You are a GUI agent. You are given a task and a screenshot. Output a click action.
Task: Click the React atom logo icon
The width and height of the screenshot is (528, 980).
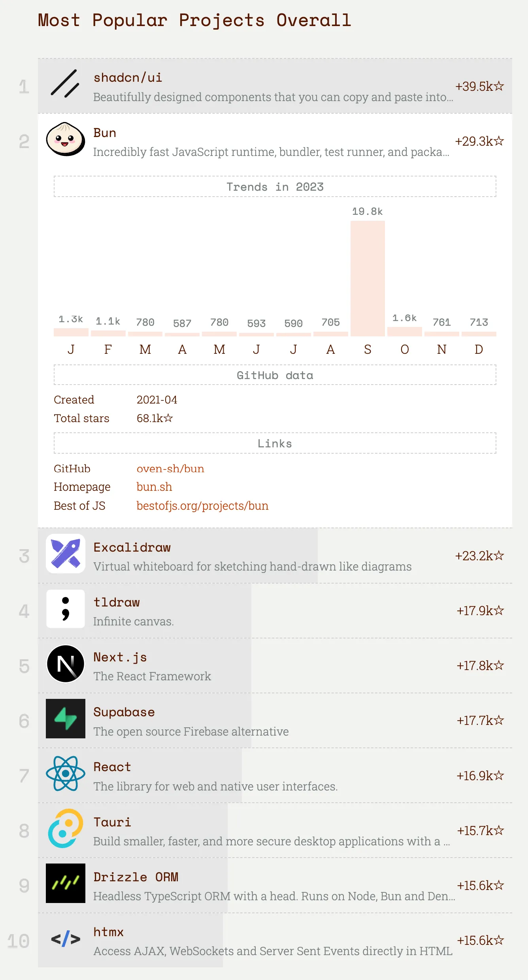[x=65, y=773]
